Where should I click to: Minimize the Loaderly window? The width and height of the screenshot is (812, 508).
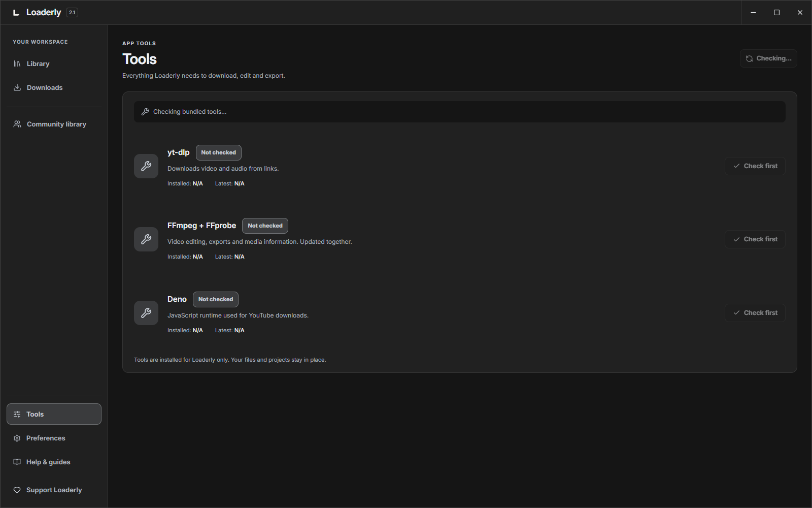click(753, 13)
